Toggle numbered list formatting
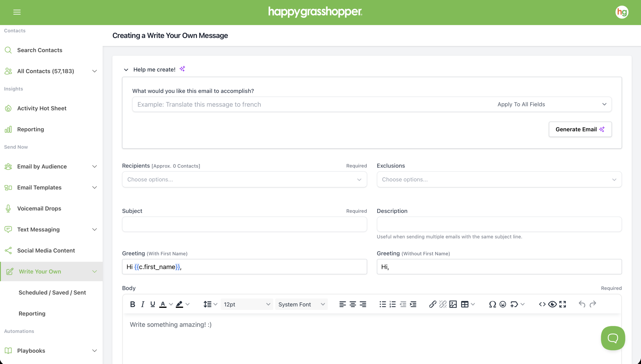 pos(393,304)
